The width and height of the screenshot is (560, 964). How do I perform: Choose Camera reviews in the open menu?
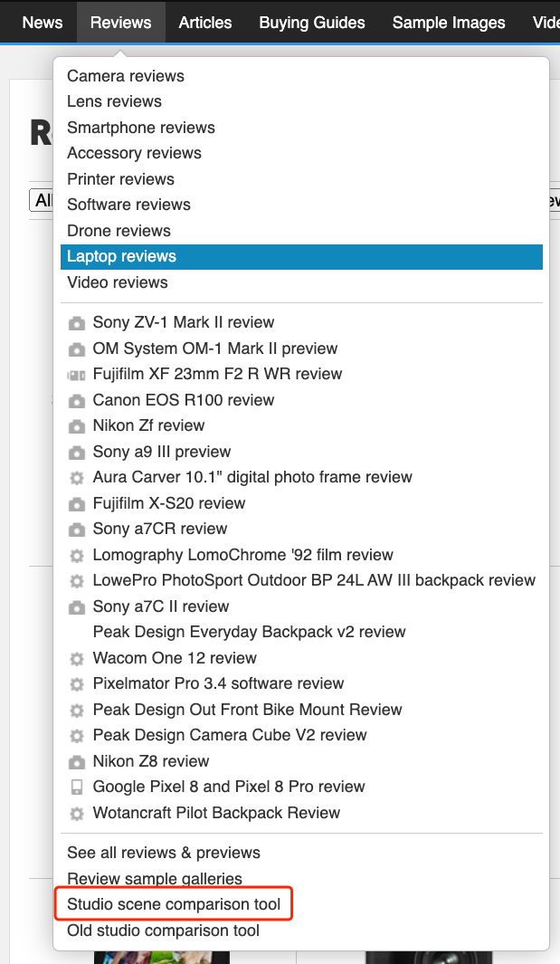(125, 76)
